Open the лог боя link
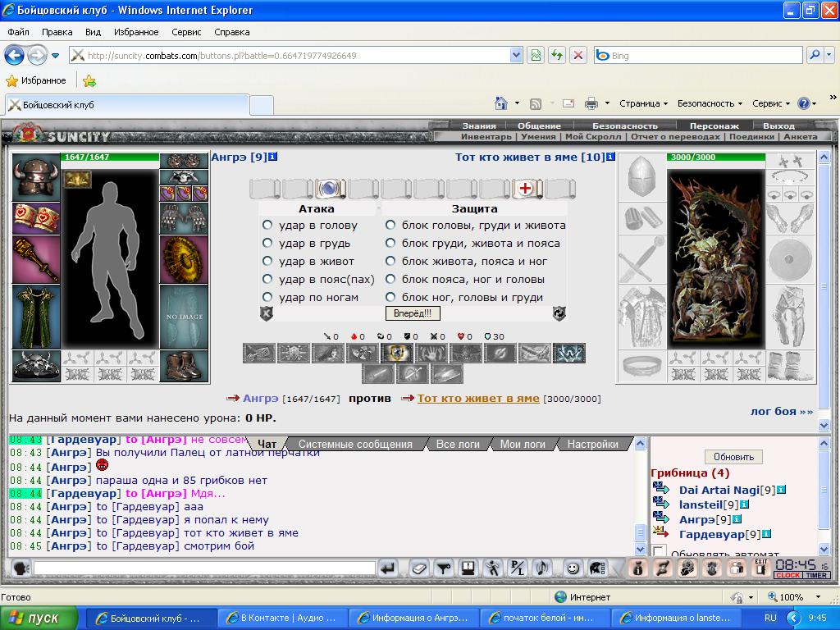840x630 pixels. 782,412
